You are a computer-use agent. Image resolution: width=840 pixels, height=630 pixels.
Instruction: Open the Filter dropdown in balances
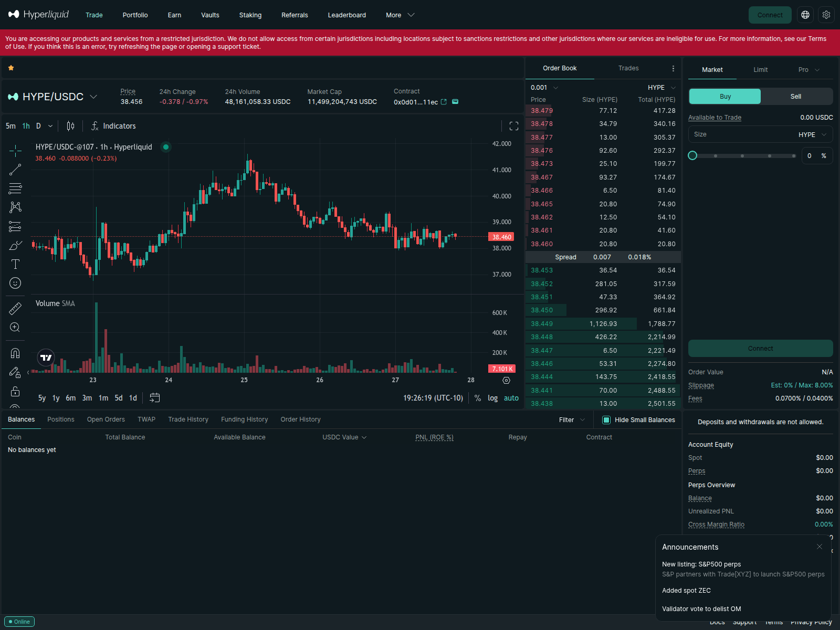[572, 420]
